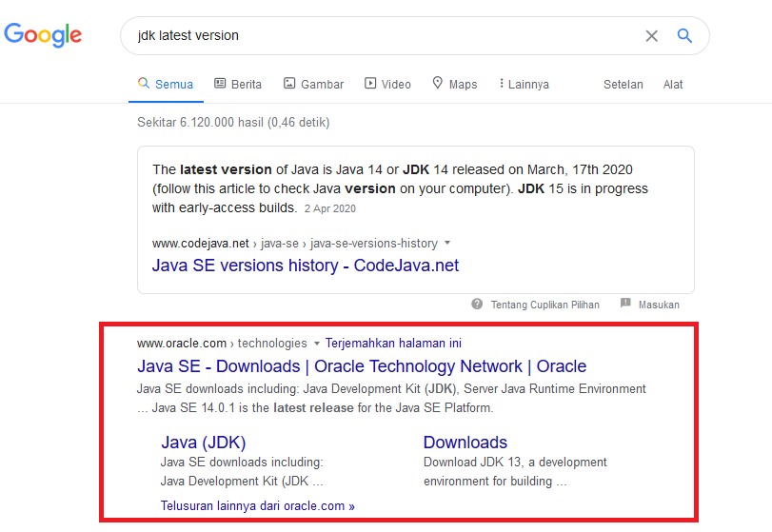Send feedback via Masukan link
772x532 pixels.
[x=659, y=305]
